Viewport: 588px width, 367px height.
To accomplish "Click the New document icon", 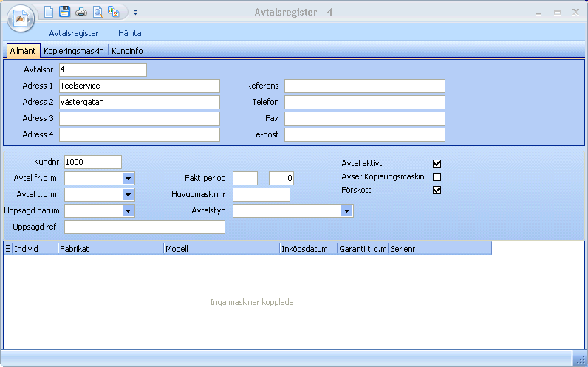I will [49, 12].
